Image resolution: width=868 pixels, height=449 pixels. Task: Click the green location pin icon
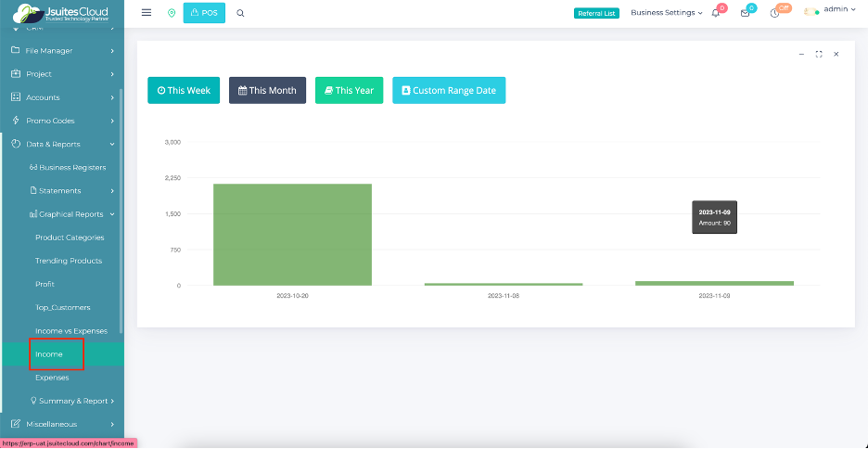click(x=171, y=13)
